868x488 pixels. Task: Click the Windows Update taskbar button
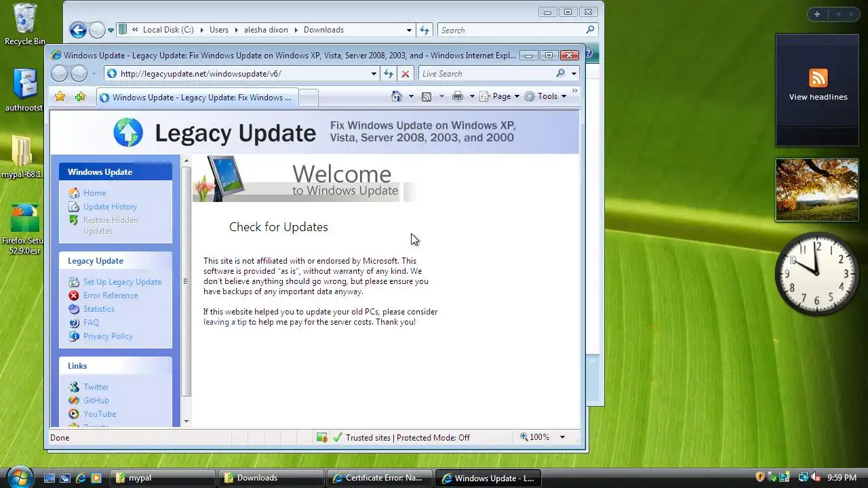tap(487, 478)
